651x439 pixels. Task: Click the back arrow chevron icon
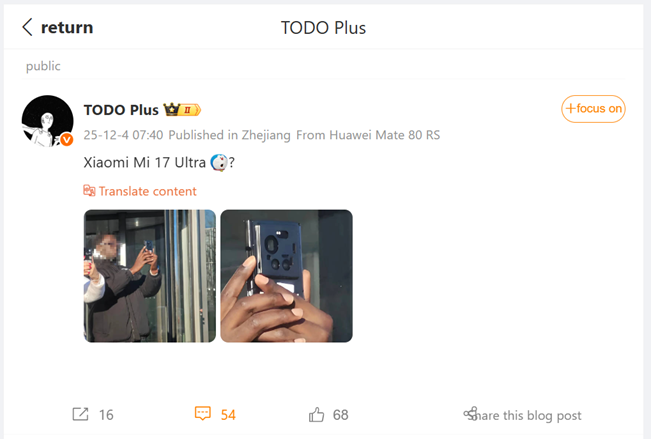(27, 27)
